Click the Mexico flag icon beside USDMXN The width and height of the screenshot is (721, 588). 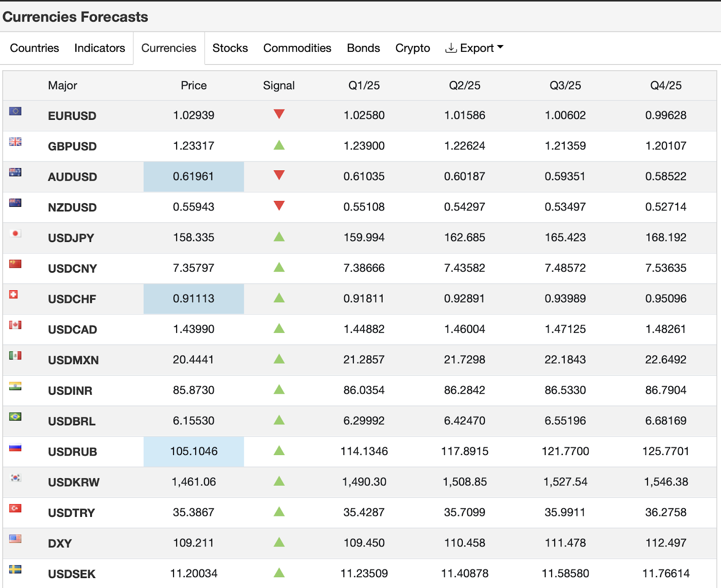coord(15,356)
